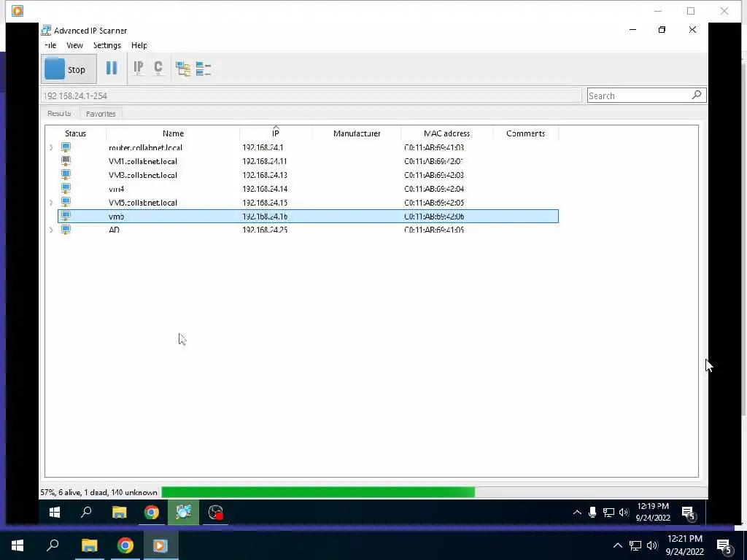
Task: Pause the scan with the pause icon
Action: [112, 68]
